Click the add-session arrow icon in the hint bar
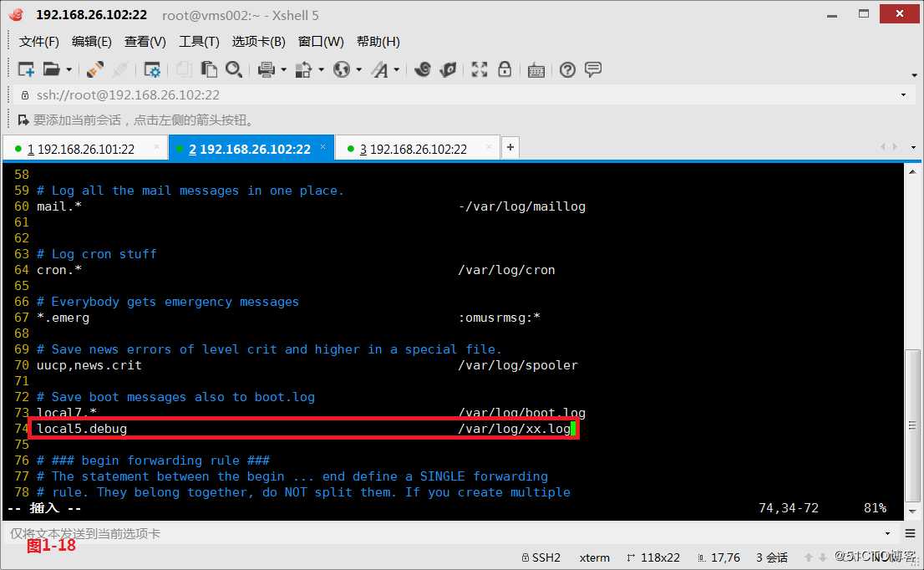The width and height of the screenshot is (924, 570). 23,120
